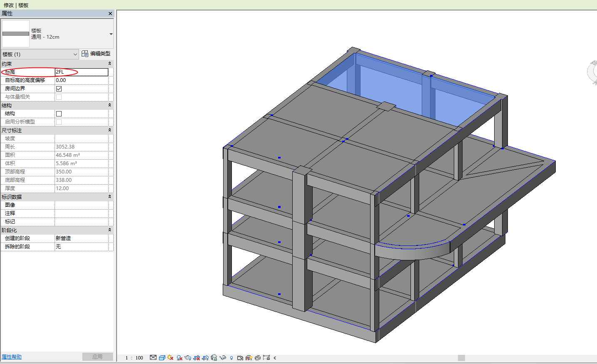Collapse the 约束 section

click(x=109, y=63)
